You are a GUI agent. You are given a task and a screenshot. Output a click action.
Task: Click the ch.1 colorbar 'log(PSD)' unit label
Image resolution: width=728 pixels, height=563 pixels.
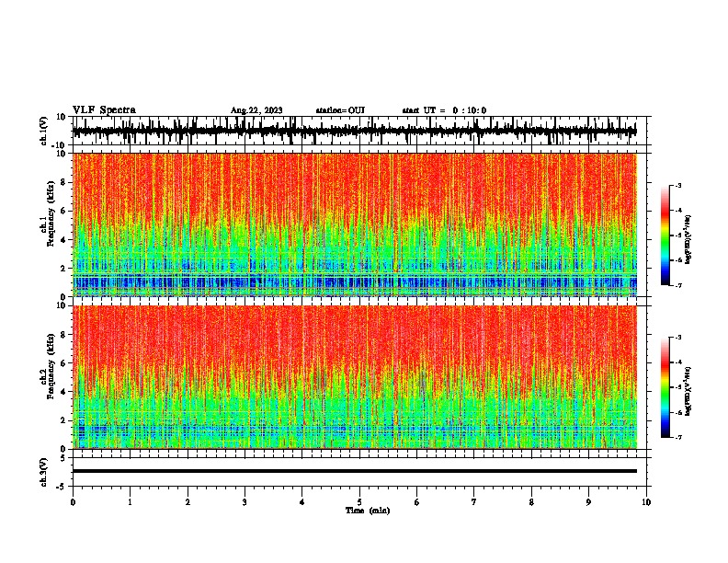point(688,240)
